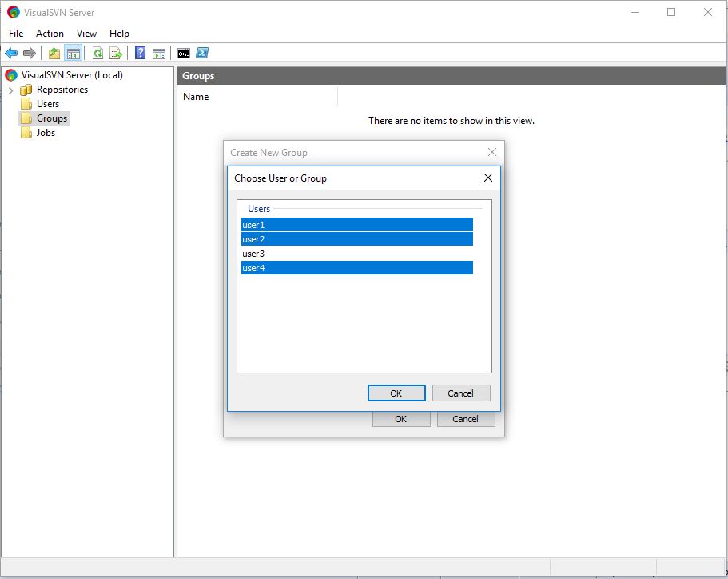Open the View menu
The height and width of the screenshot is (579, 728).
86,34
